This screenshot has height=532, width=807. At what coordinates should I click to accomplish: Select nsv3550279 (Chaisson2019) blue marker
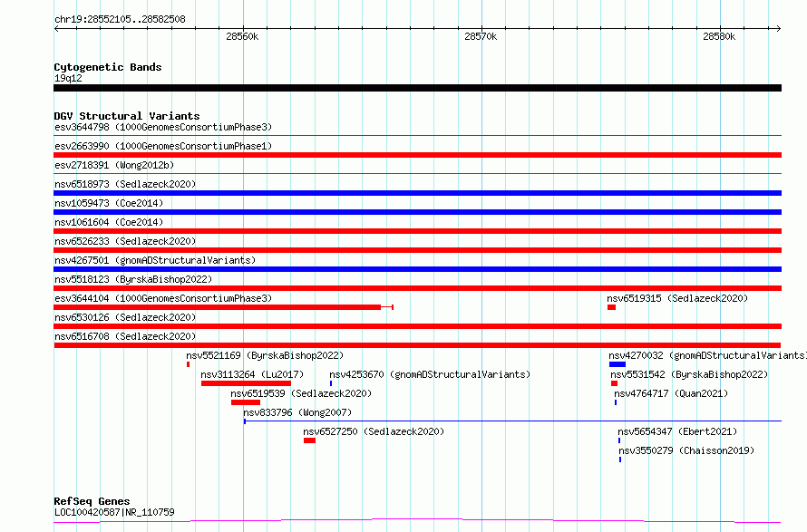pyautogui.click(x=620, y=459)
